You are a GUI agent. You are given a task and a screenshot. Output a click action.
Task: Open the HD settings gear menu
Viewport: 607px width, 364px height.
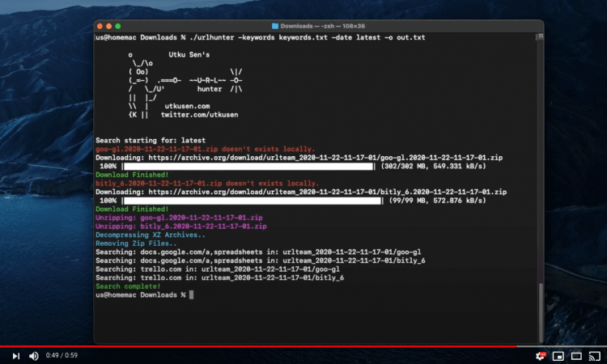540,356
